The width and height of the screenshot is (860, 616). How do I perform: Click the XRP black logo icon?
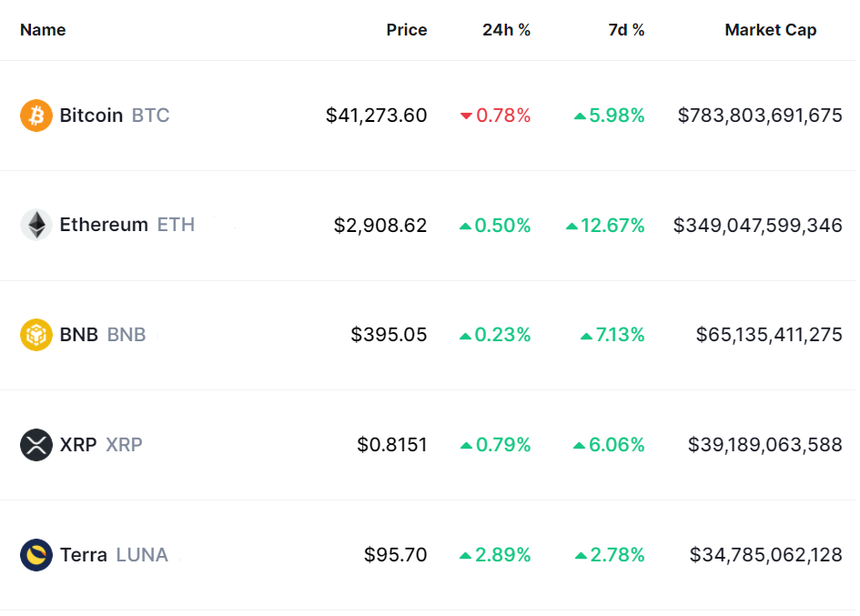point(36,445)
